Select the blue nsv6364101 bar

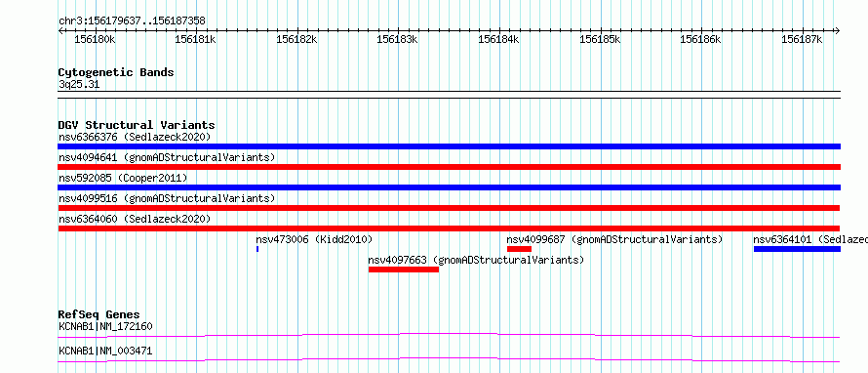(x=797, y=249)
